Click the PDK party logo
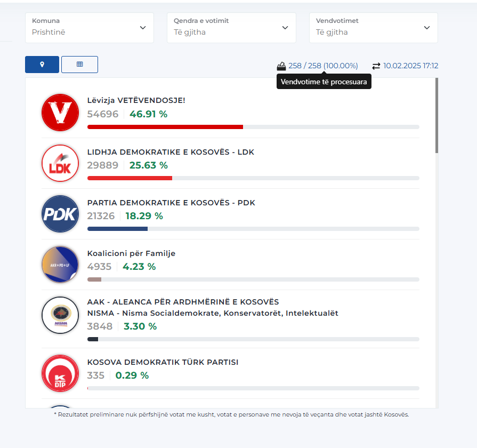Viewport: 477px width, 448px height. (60, 214)
